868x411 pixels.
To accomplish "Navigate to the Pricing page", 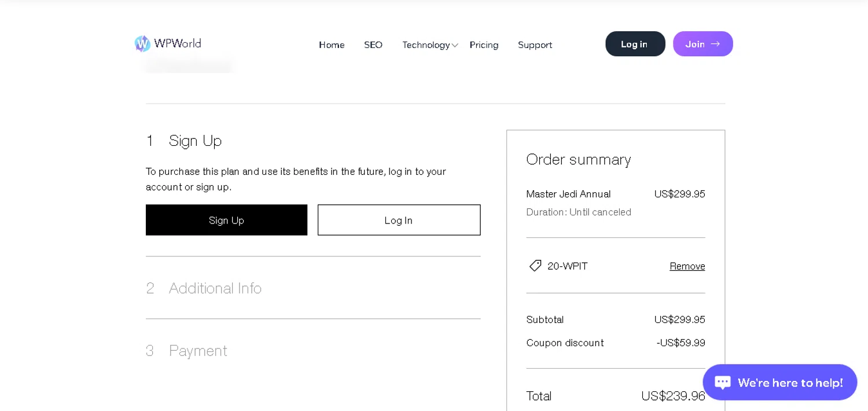I will click(484, 45).
